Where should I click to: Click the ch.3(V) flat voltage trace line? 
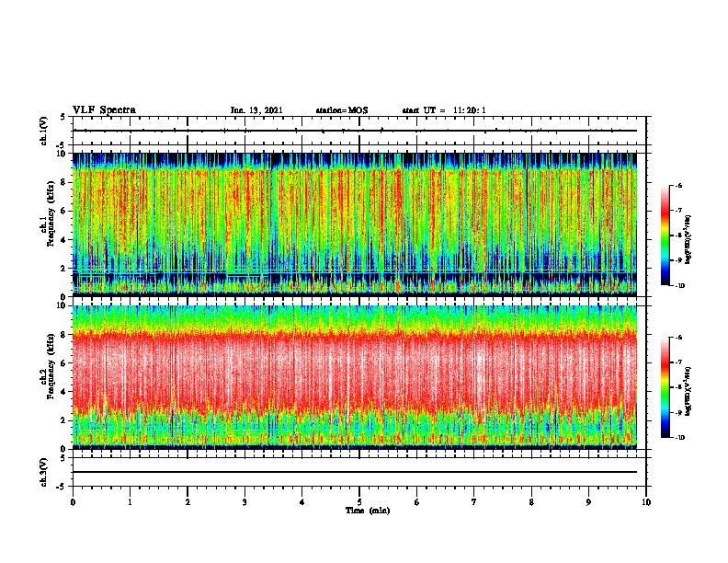coord(355,472)
